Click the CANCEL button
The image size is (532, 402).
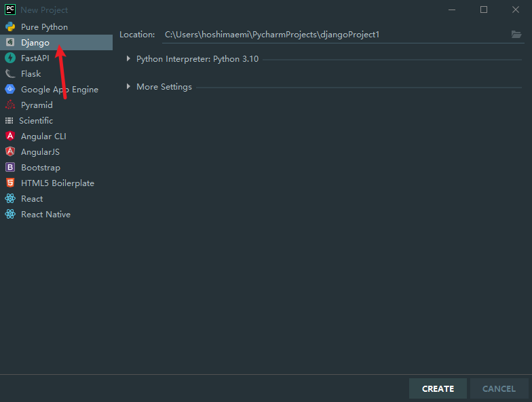(x=499, y=388)
